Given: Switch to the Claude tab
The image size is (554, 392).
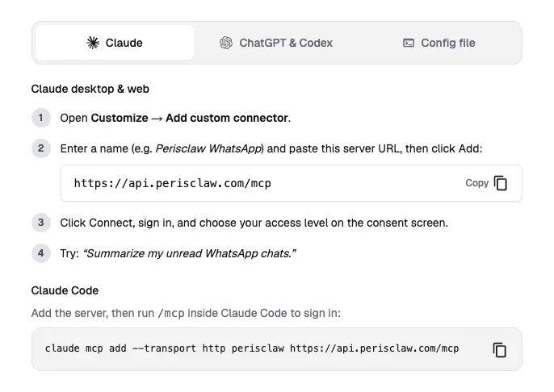Looking at the screenshot, I should click(115, 43).
